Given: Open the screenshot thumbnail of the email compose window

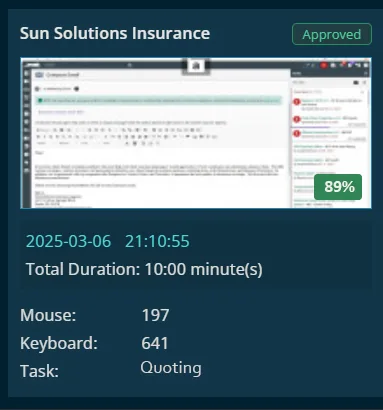Looking at the screenshot, I should pyautogui.click(x=196, y=133).
